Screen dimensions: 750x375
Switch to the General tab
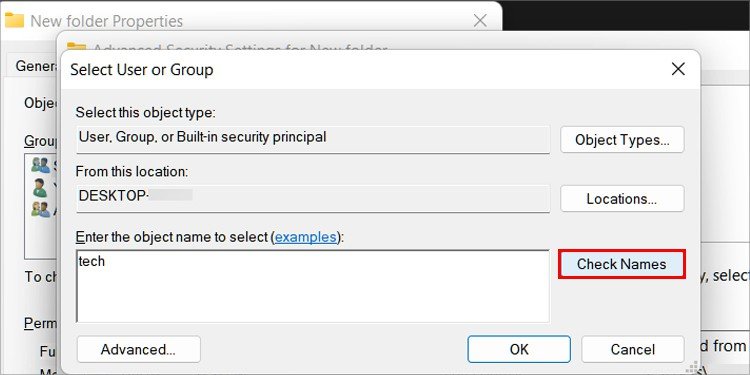(36, 66)
